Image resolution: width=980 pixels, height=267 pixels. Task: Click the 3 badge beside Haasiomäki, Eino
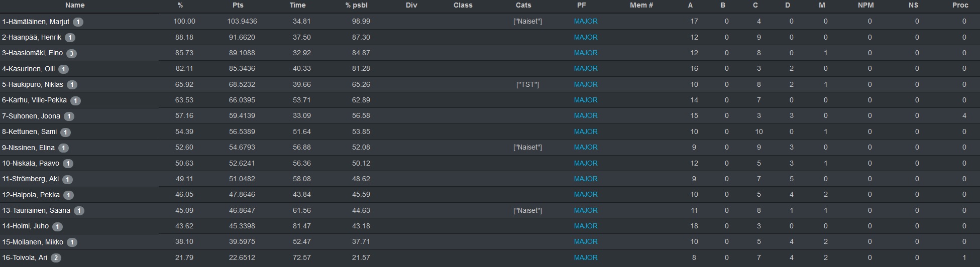click(71, 54)
